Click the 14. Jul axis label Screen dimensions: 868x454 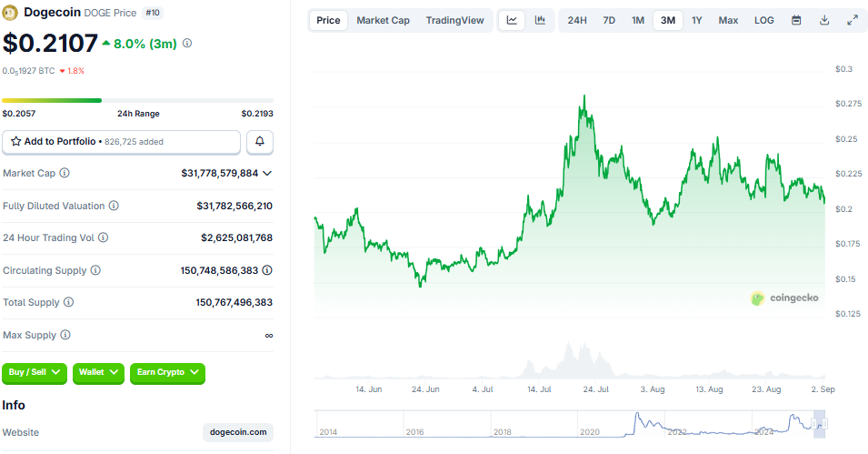point(539,389)
